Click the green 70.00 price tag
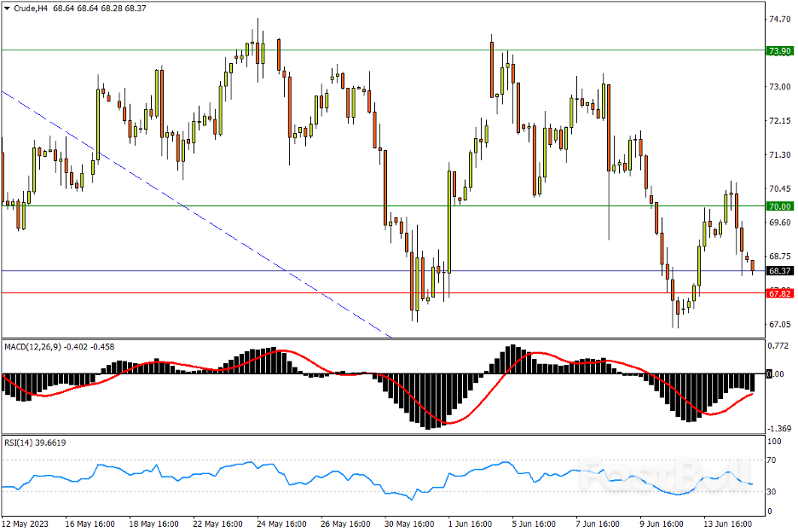 pyautogui.click(x=780, y=206)
